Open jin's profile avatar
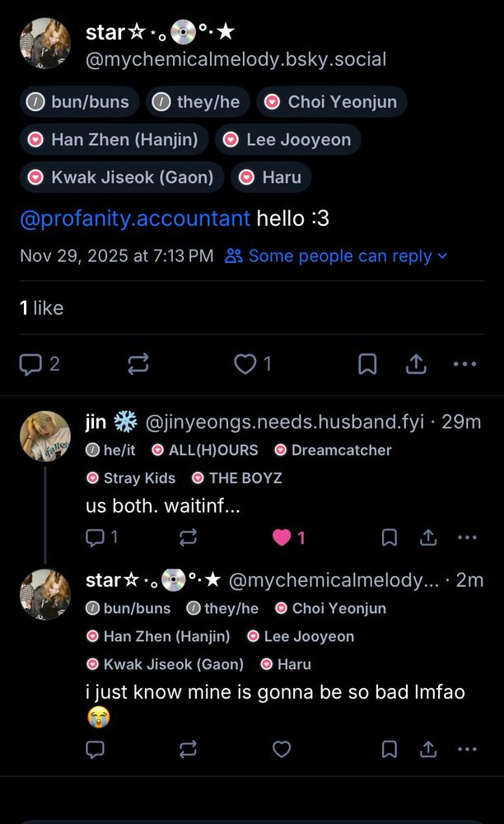Screen dimensions: 504x824 (x=45, y=436)
